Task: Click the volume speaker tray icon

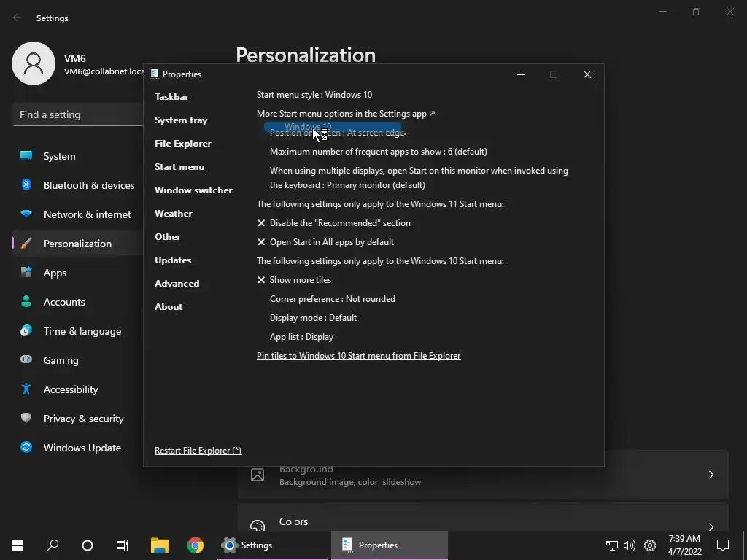Action: click(630, 545)
